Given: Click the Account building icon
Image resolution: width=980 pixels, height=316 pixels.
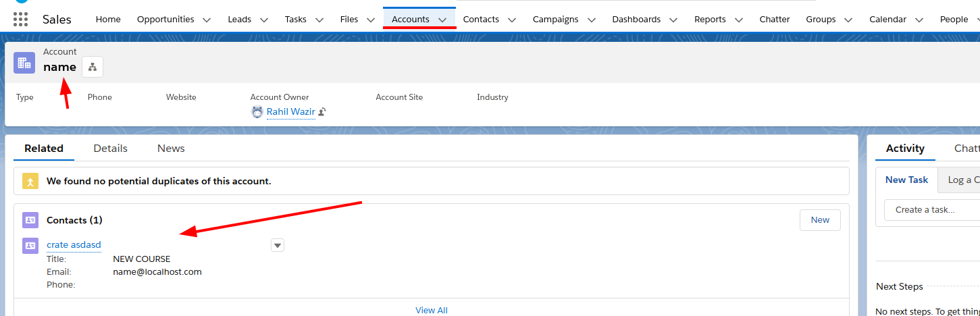Looking at the screenshot, I should point(24,63).
